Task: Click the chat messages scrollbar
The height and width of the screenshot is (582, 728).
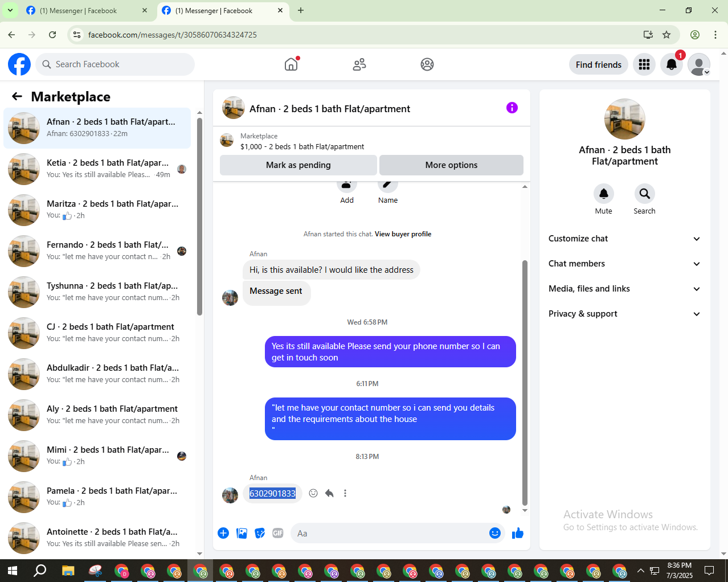Action: (x=525, y=383)
